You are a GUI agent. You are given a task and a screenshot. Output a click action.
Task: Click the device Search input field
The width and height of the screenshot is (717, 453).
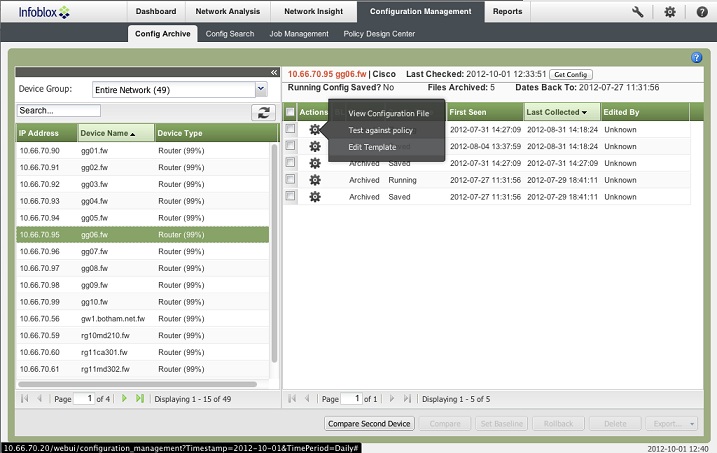click(59, 111)
